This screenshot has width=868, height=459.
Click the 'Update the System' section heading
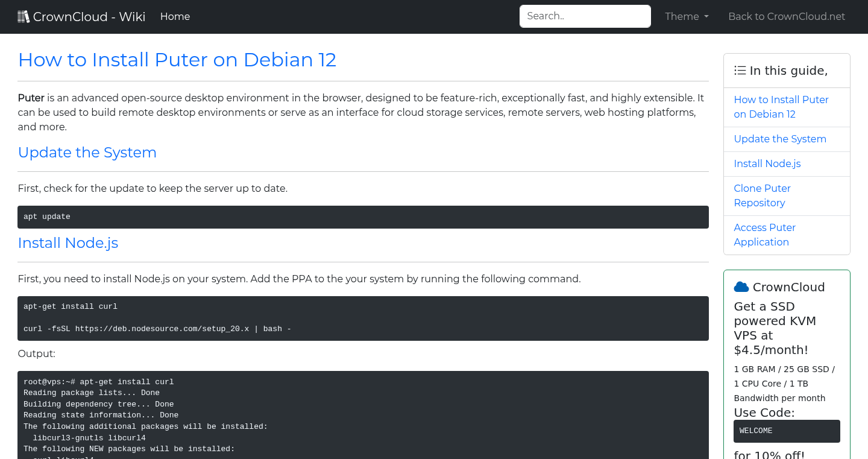click(x=87, y=153)
